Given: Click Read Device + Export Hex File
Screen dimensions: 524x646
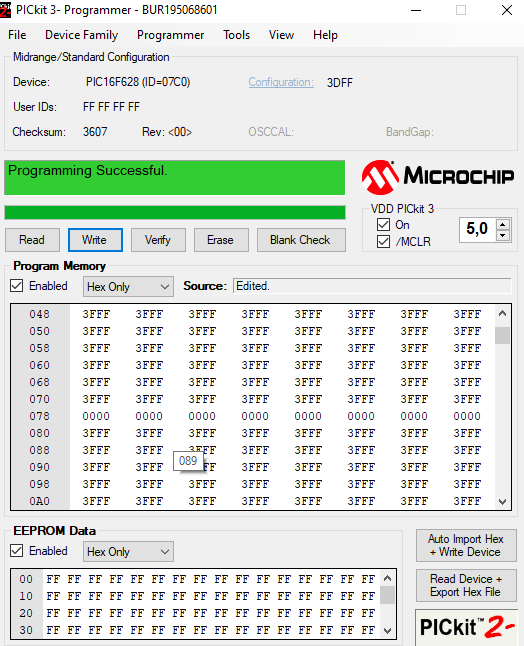Looking at the screenshot, I should [x=466, y=585].
